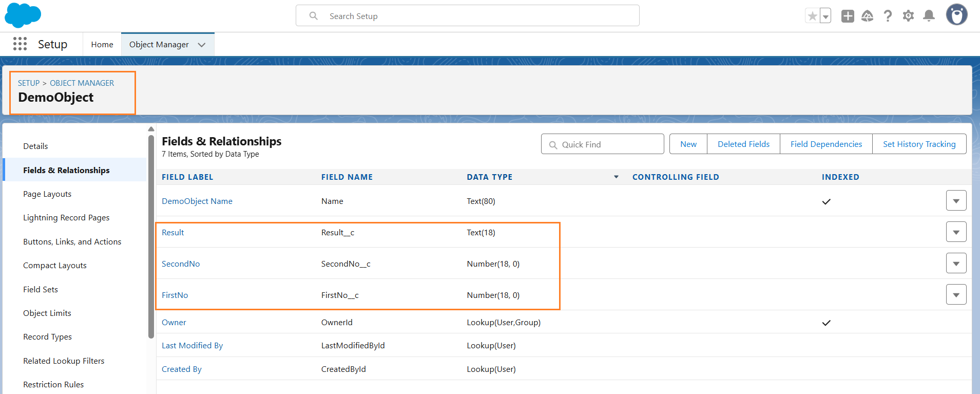Click the Salesforce cloud logo

23,15
